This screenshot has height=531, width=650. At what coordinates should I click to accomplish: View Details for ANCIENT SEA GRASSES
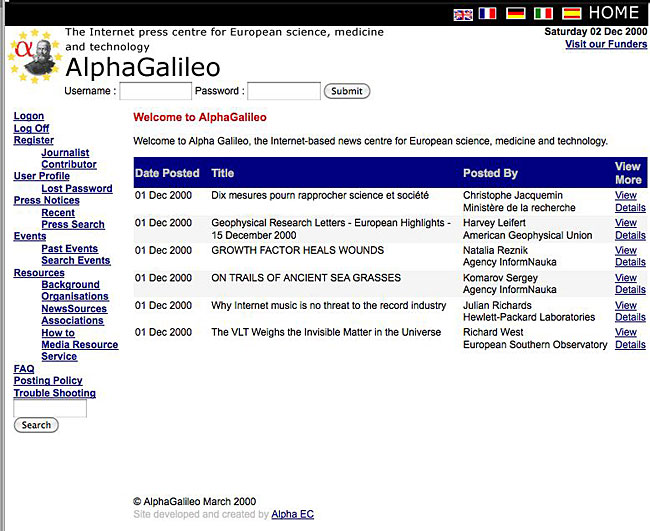pos(630,284)
